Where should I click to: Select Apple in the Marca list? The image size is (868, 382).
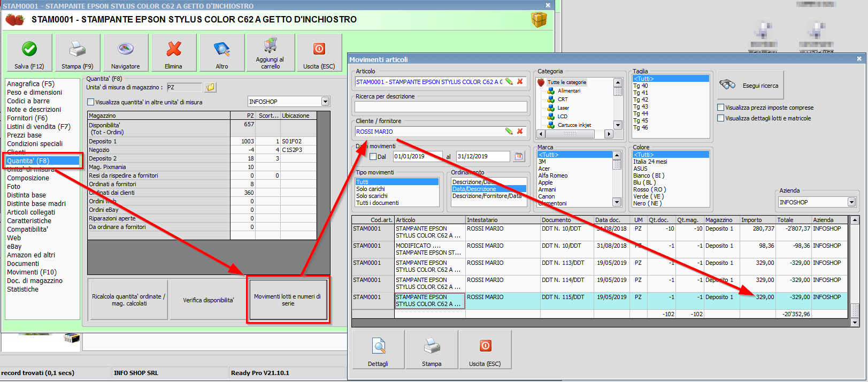pyautogui.click(x=546, y=182)
